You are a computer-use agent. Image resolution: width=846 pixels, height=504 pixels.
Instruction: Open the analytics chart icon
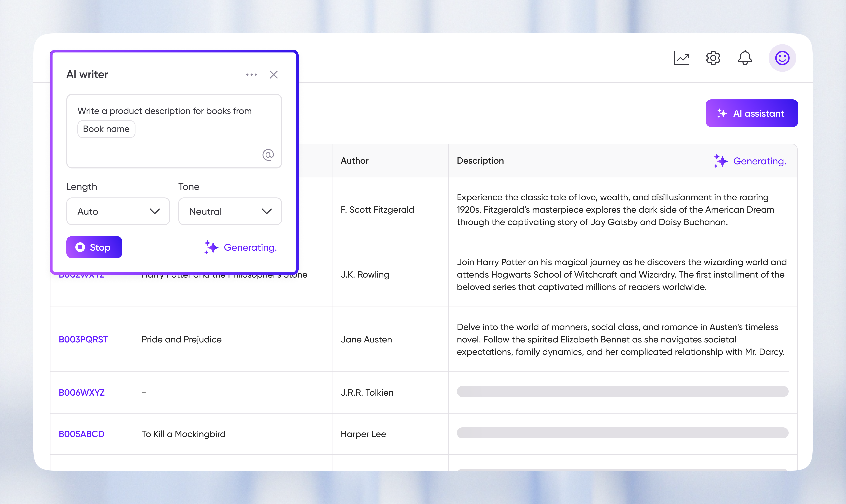(x=681, y=58)
